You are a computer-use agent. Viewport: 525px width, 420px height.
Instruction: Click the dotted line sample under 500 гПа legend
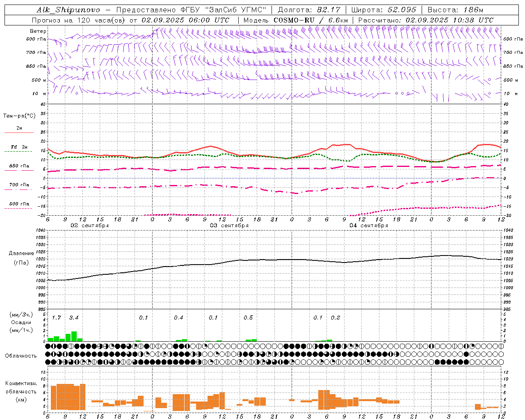[18, 208]
